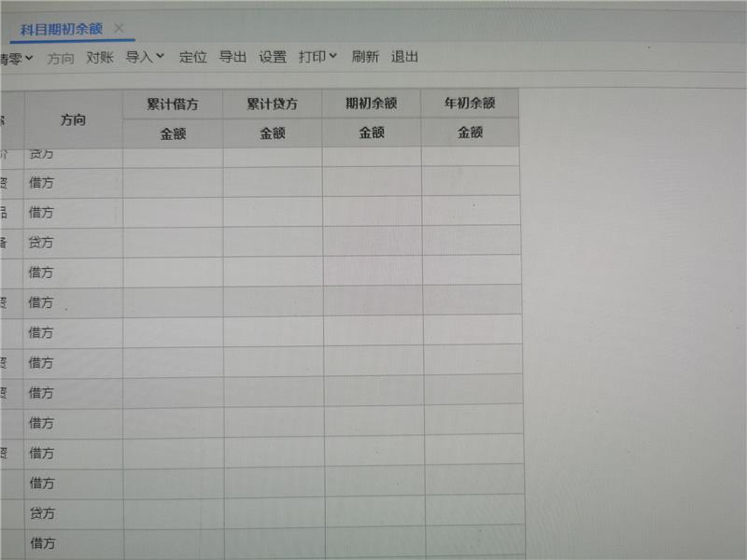Click the 金额 subheader under 累计借方
Image resolution: width=747 pixels, height=560 pixels.
pos(173,133)
